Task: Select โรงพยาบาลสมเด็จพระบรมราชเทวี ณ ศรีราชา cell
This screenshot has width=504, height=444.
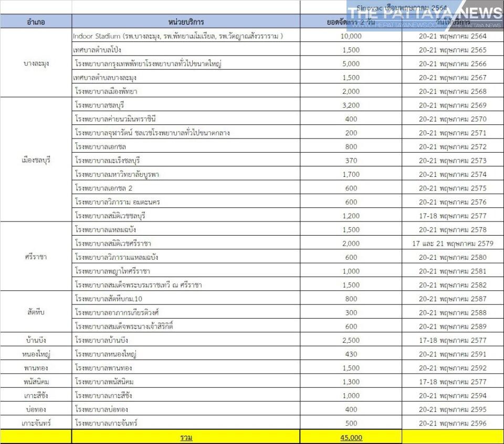Action: [x=186, y=284]
